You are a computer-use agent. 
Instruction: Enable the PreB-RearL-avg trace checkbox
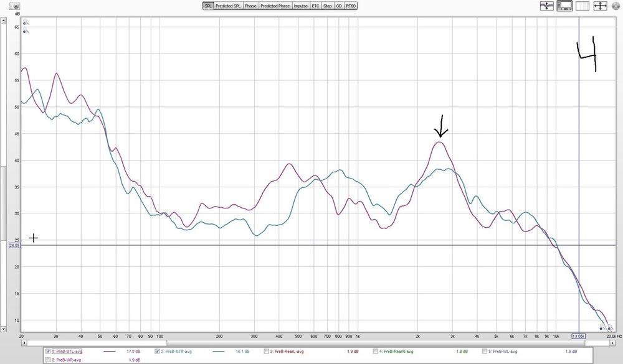tap(266, 352)
